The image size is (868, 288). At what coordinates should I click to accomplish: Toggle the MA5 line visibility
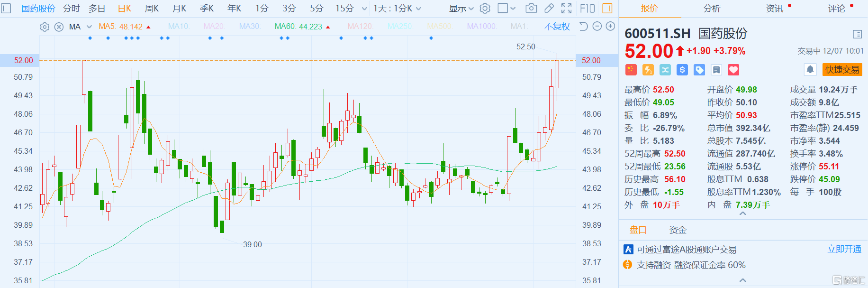(x=125, y=27)
